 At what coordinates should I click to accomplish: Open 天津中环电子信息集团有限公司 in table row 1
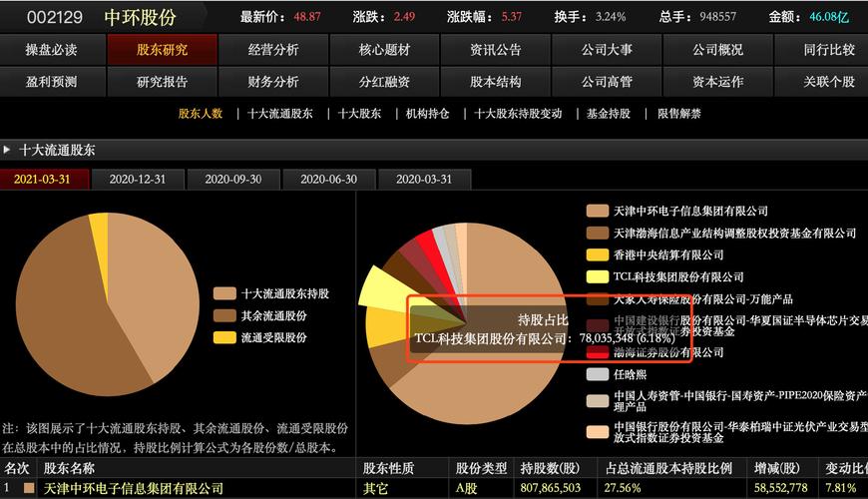(134, 488)
